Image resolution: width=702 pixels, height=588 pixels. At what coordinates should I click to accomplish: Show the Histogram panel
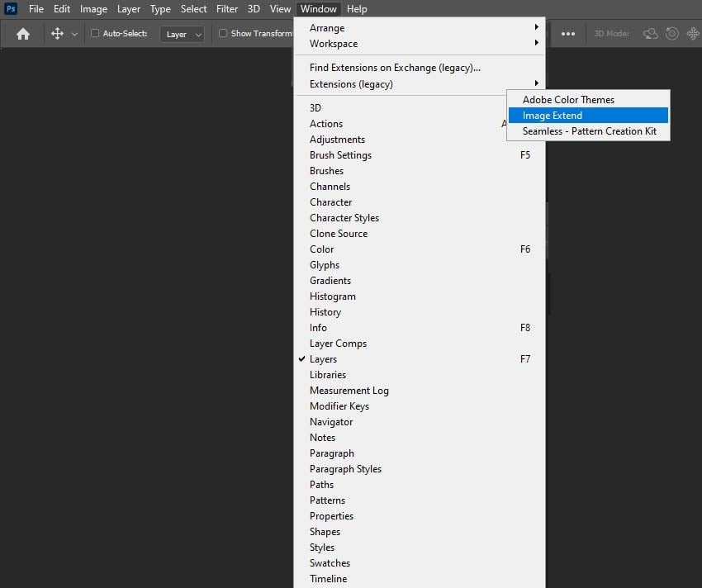pyautogui.click(x=420, y=296)
